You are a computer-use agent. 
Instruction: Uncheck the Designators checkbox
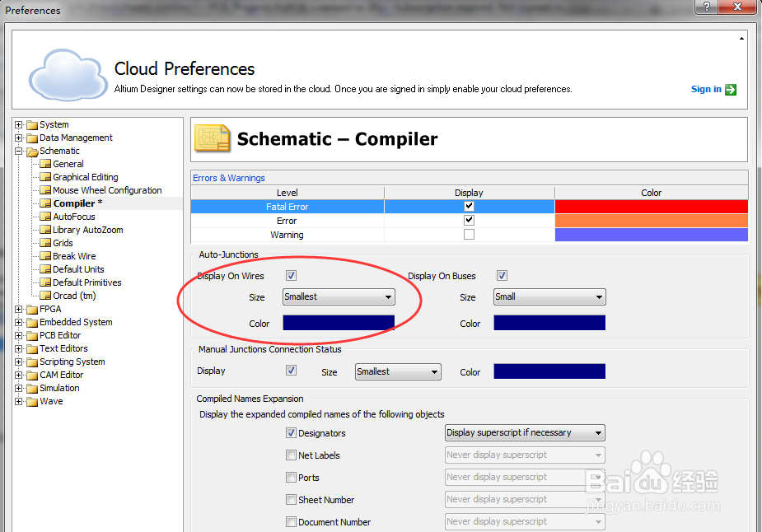[x=291, y=432]
